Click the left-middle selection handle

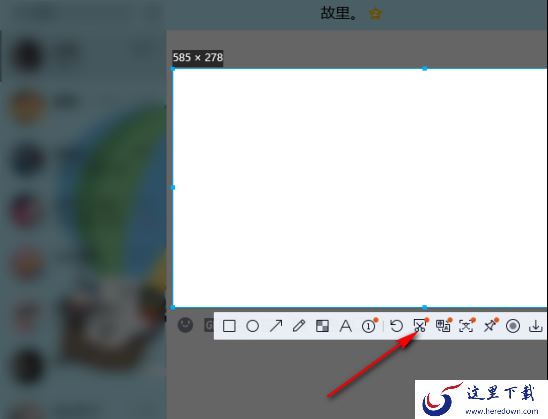point(173,188)
